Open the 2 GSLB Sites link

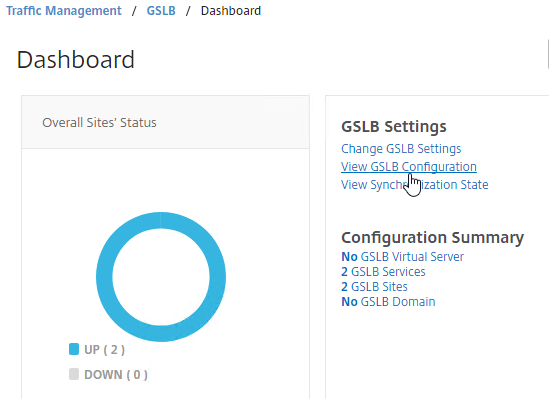tap(374, 287)
